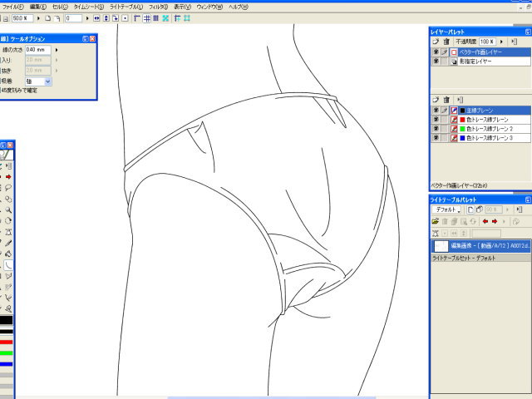
Task: Select the lasso selection tool
Action: 7,188
